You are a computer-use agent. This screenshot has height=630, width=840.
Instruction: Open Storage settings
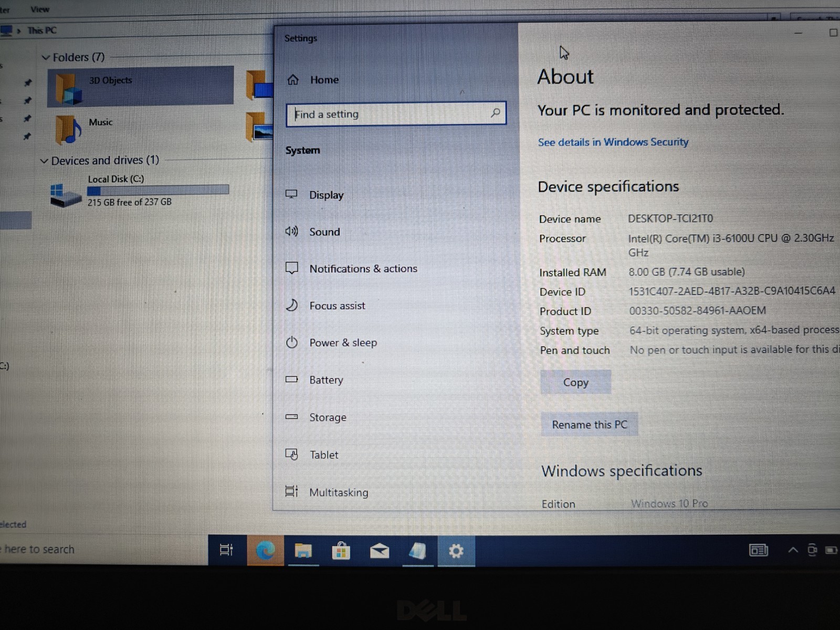tap(328, 417)
